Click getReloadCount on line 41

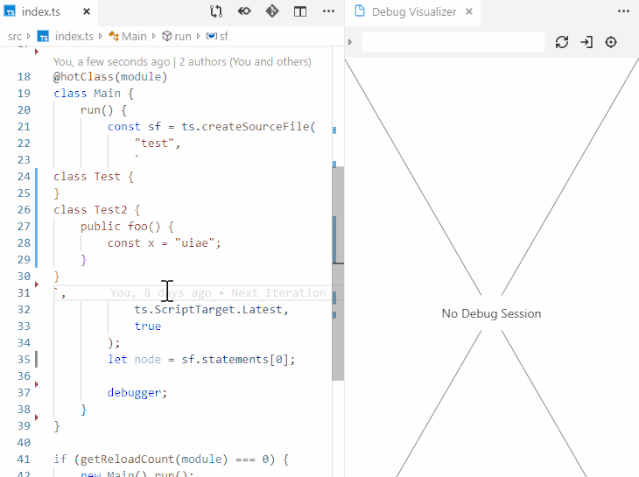(127, 459)
